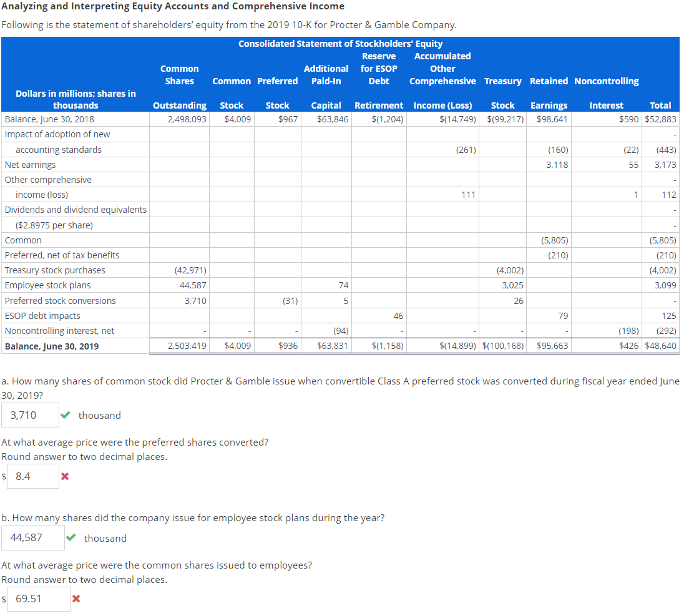Select the input field containing 44,587

[33, 537]
